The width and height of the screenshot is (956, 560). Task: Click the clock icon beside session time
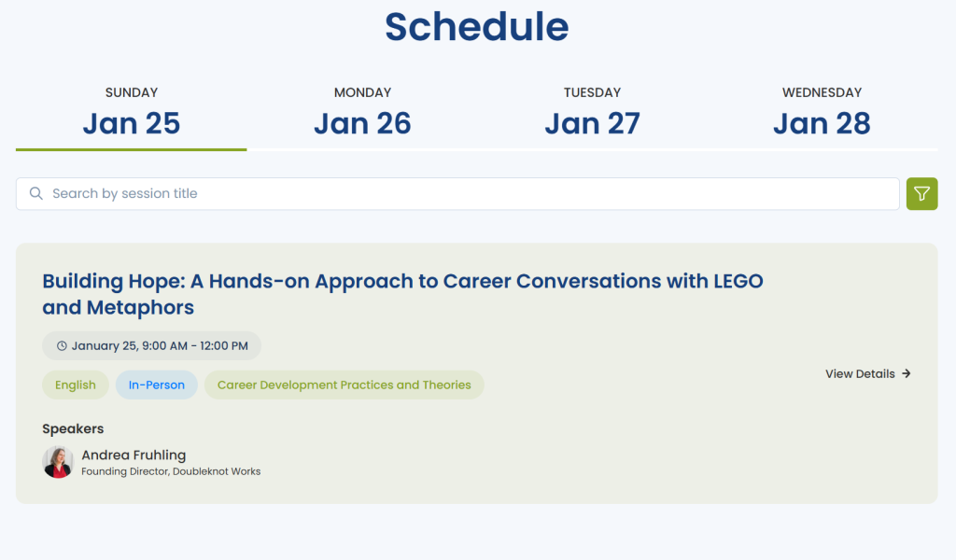(x=62, y=346)
